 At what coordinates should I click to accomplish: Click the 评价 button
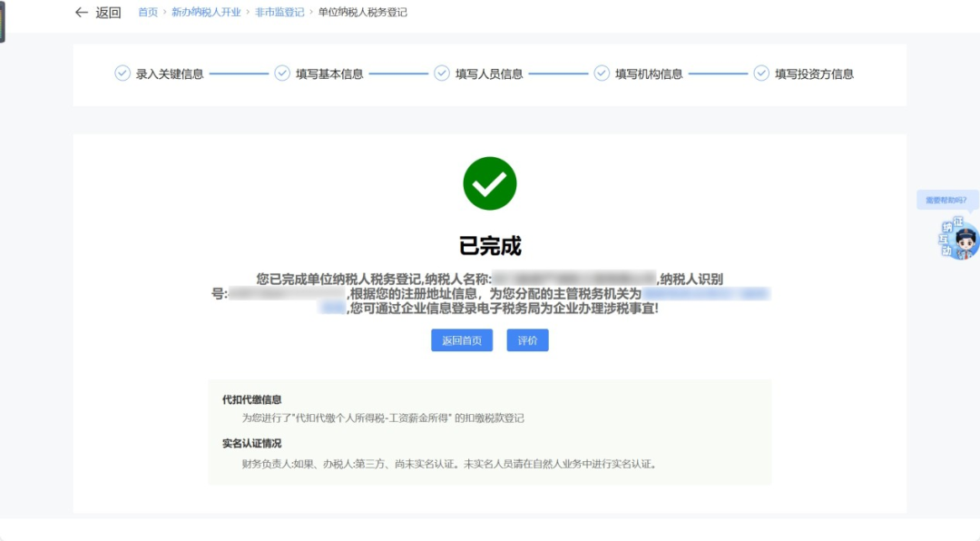[527, 340]
